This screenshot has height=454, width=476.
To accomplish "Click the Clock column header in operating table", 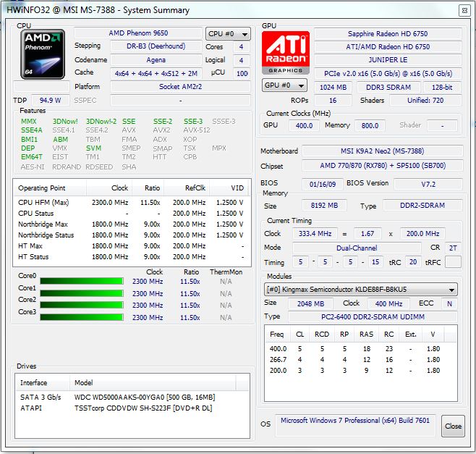I will pos(109,188).
